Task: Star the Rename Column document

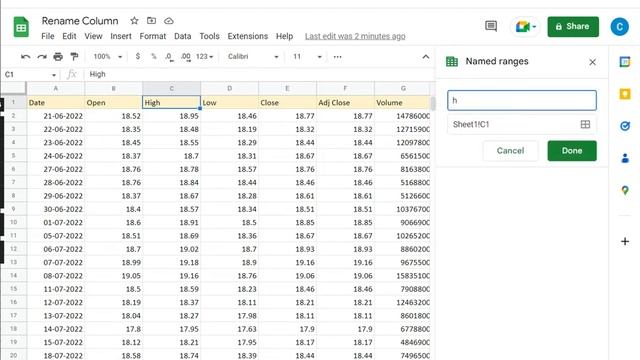Action: tap(134, 20)
